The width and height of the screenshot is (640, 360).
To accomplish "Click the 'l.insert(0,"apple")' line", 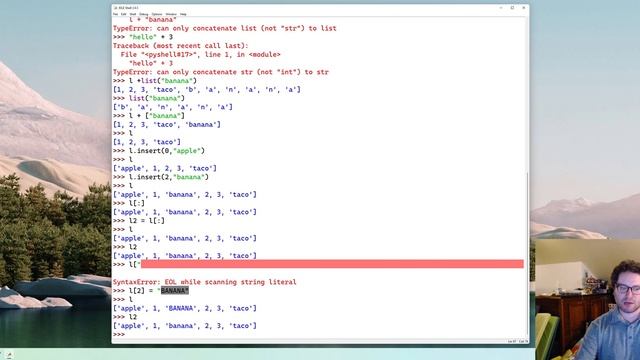I will [x=159, y=151].
